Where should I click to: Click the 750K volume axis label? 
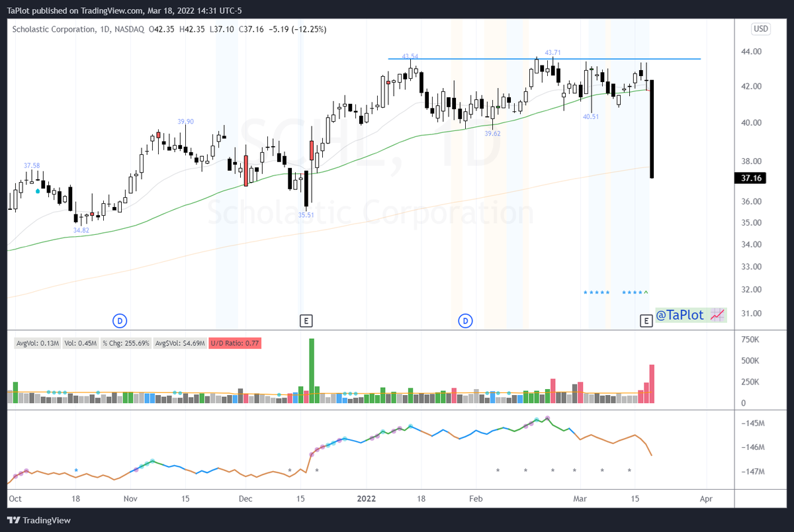749,339
